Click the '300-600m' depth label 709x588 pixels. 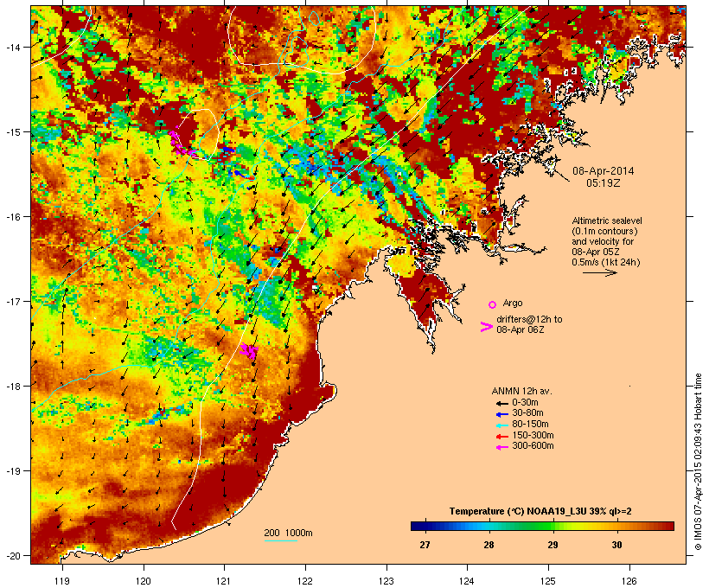pyautogui.click(x=533, y=446)
